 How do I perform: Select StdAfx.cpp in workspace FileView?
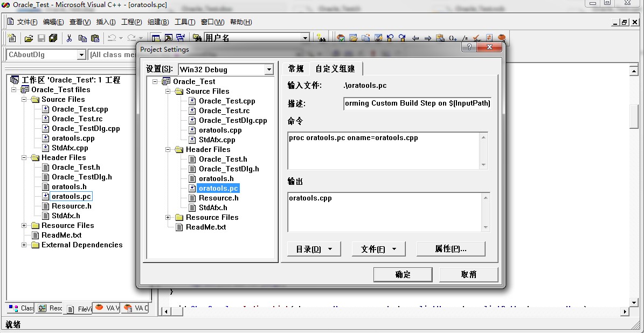(70, 148)
